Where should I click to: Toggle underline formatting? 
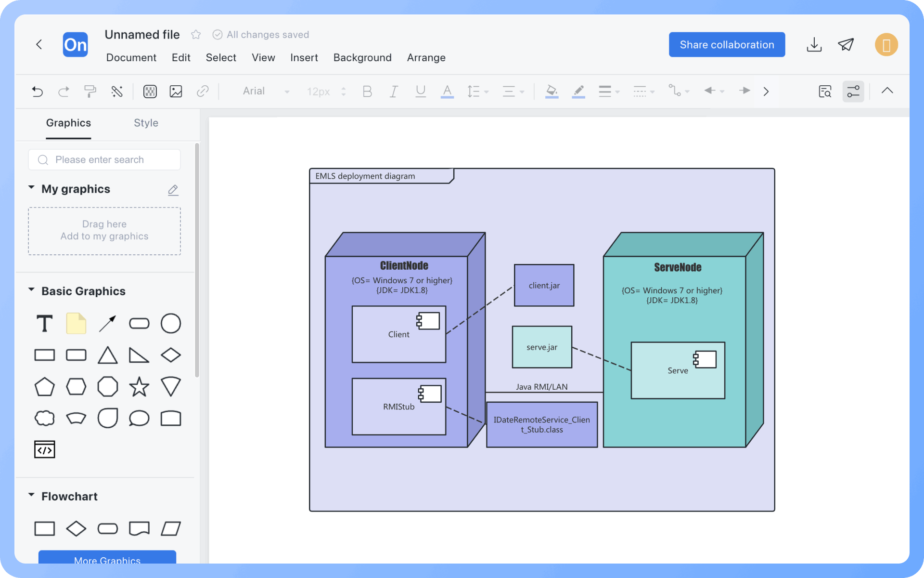point(421,91)
